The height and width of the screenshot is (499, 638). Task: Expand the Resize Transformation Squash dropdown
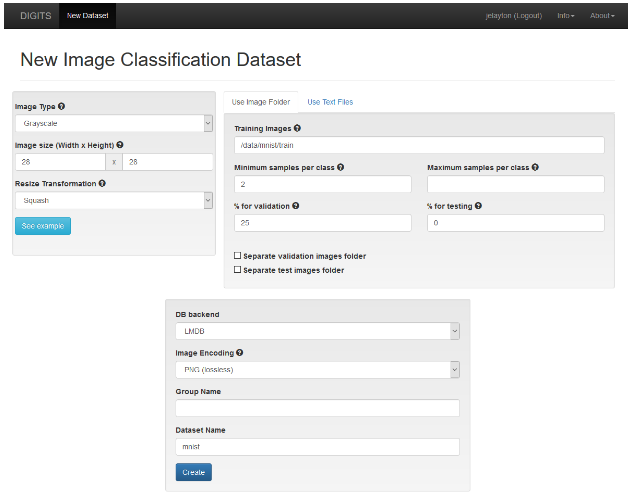113,201
